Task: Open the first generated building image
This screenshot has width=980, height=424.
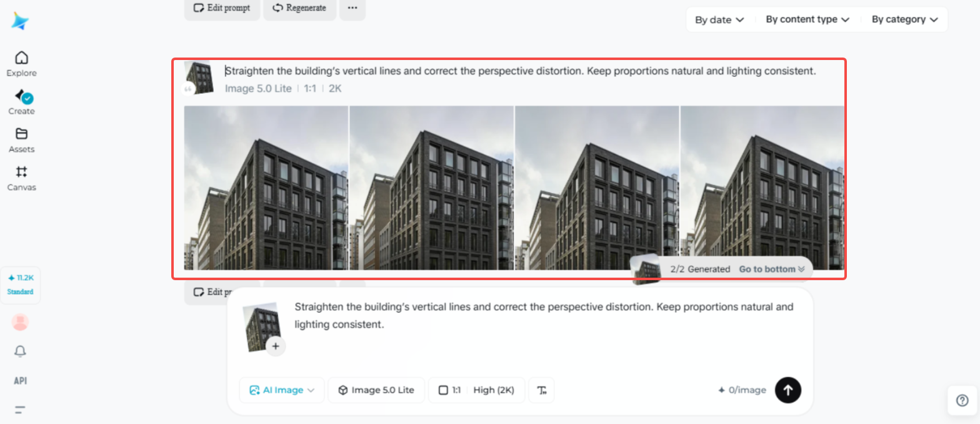Action: click(x=266, y=188)
